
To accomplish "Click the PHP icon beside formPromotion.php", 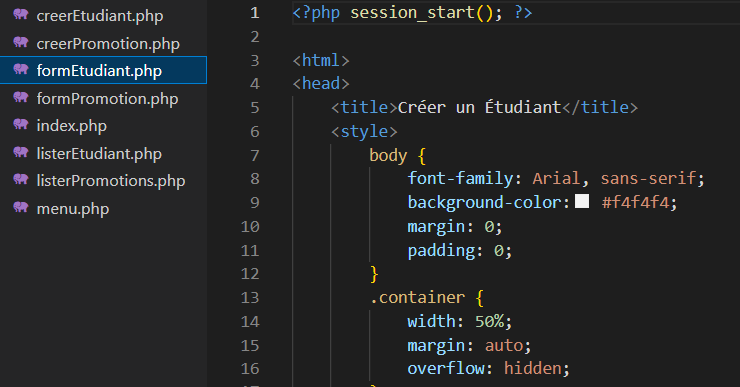I will pyautogui.click(x=21, y=98).
